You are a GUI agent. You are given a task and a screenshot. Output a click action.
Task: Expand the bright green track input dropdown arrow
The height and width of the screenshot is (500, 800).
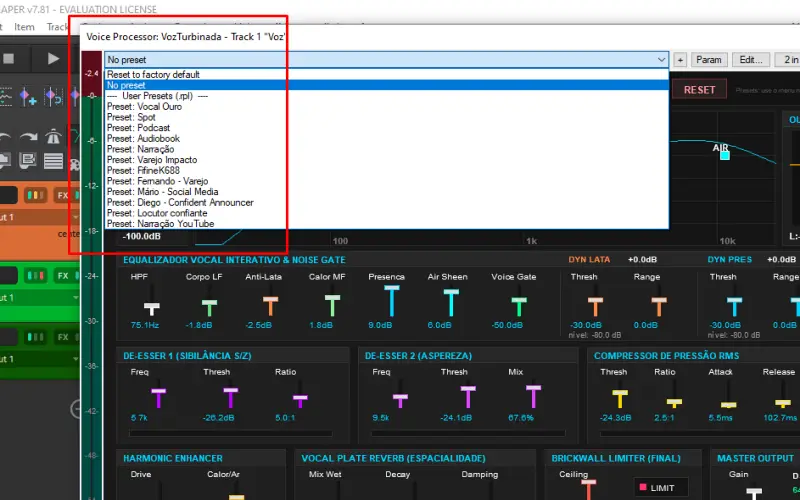click(76, 297)
